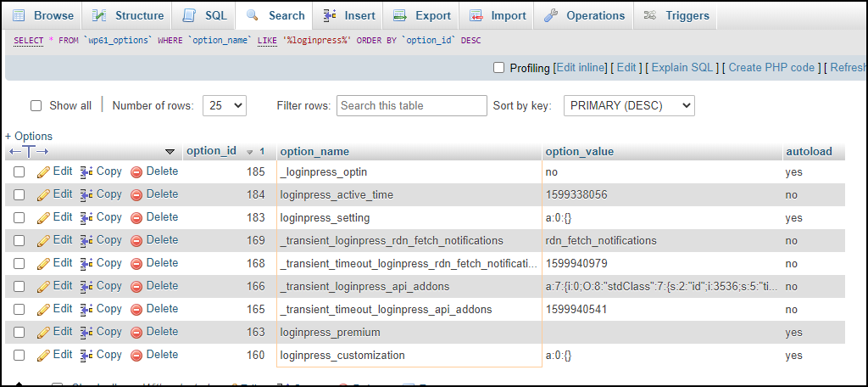Viewport: 868px width, 387px height.
Task: Click the pencil icon for option_id 169
Action: pyautogui.click(x=44, y=241)
